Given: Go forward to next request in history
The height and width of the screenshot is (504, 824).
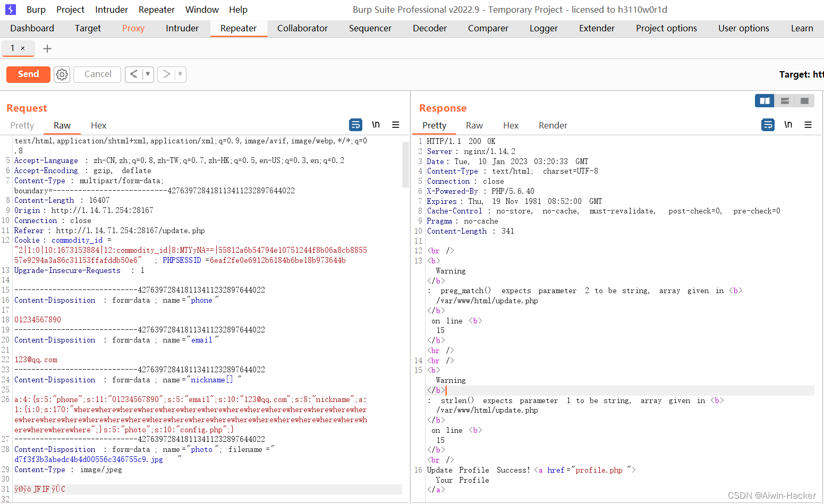Looking at the screenshot, I should pos(166,74).
